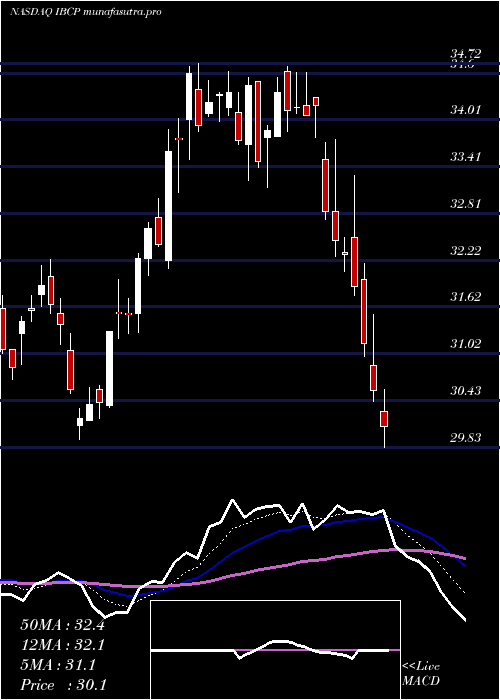Click the 50MA : 32.4 readout
Image resolution: width=500 pixels, height=700 pixels.
[x=62, y=625]
